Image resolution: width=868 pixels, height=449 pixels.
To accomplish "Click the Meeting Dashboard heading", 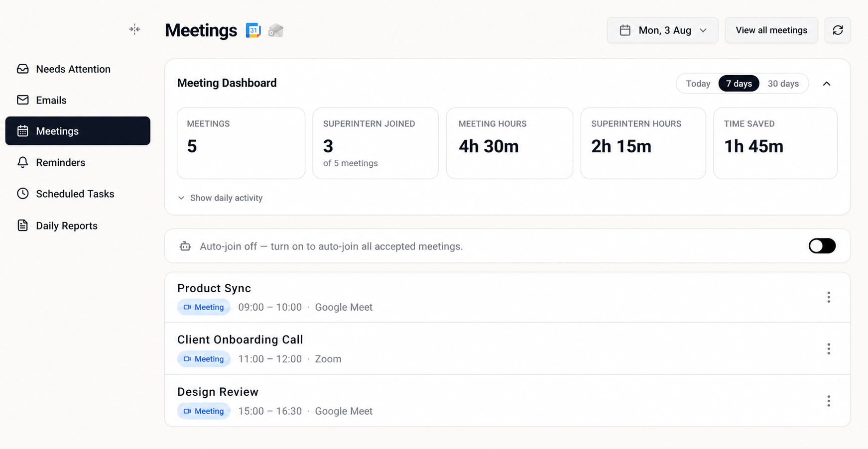I will [x=227, y=83].
